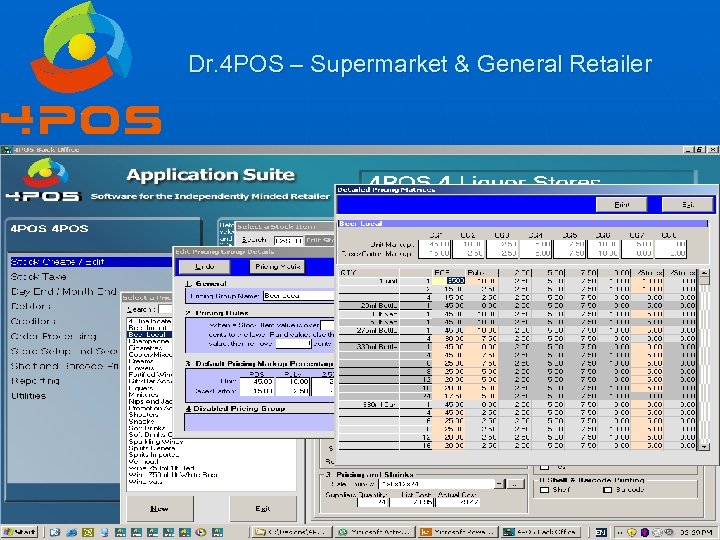
Task: Click the 275ml Bottle row label
Action: (x=376, y=330)
